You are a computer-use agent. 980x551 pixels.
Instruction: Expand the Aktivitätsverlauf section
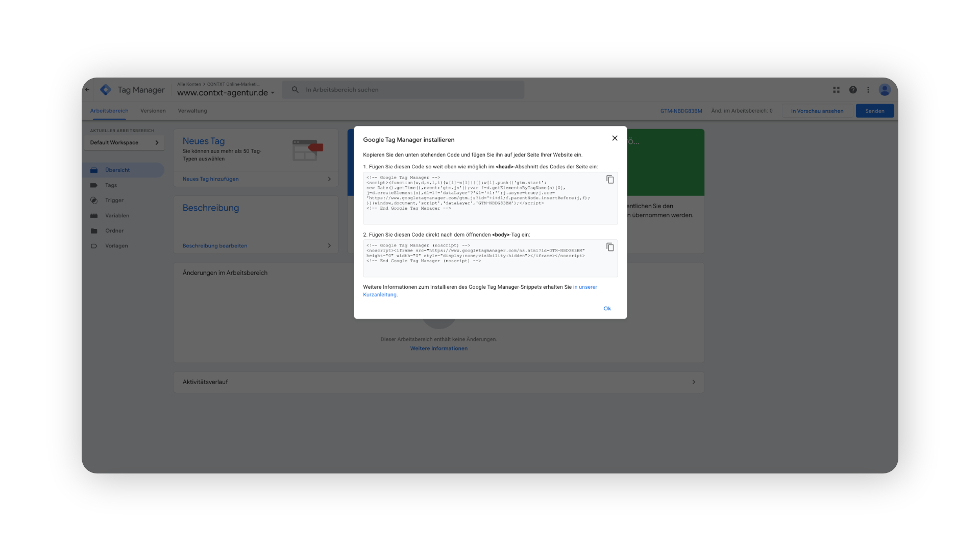(x=439, y=382)
